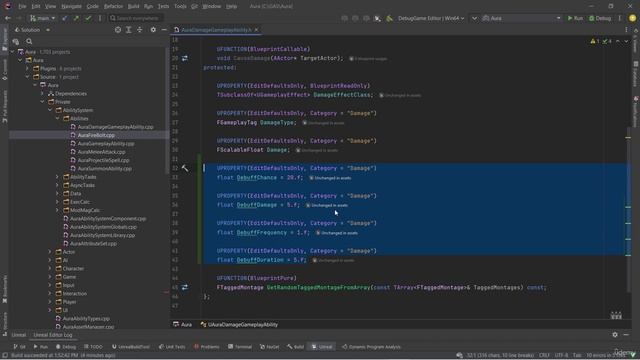Open the Navigate menu
This screenshot has height=360, width=640.
71,7
